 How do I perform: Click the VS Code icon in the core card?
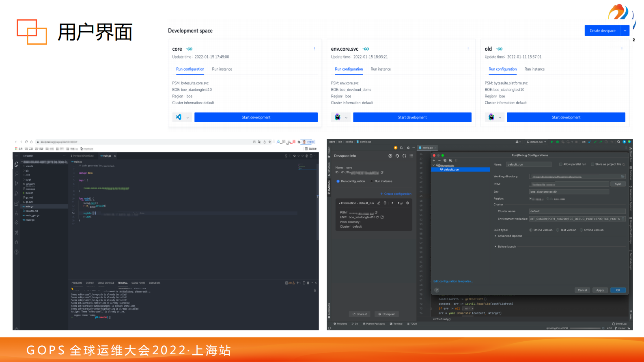179,117
